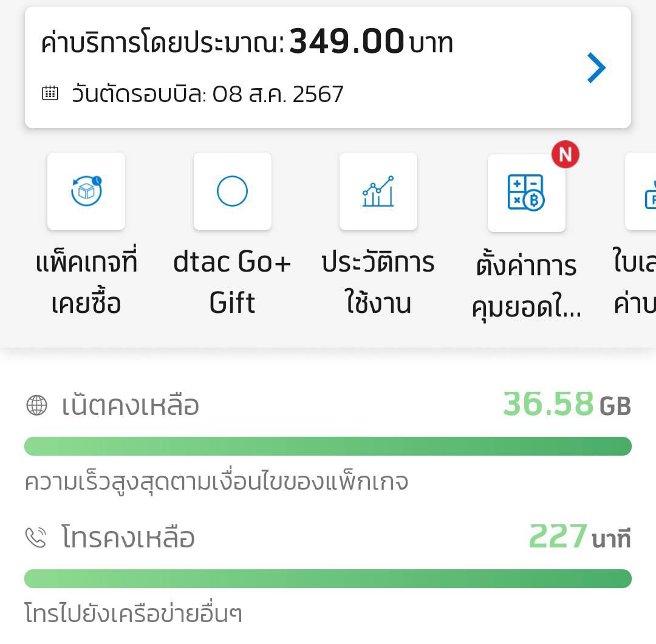This screenshot has width=656, height=644.
Task: Tap the globe icon for remaining internet
Action: click(36, 405)
